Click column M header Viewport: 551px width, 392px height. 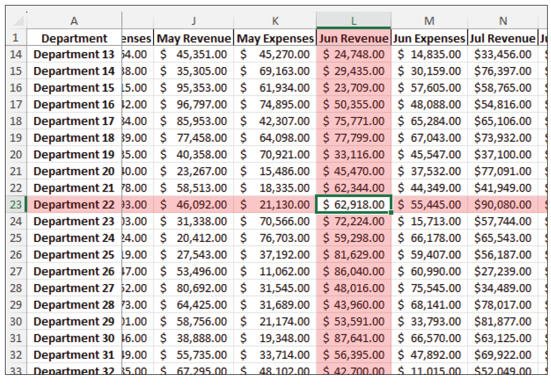point(429,21)
